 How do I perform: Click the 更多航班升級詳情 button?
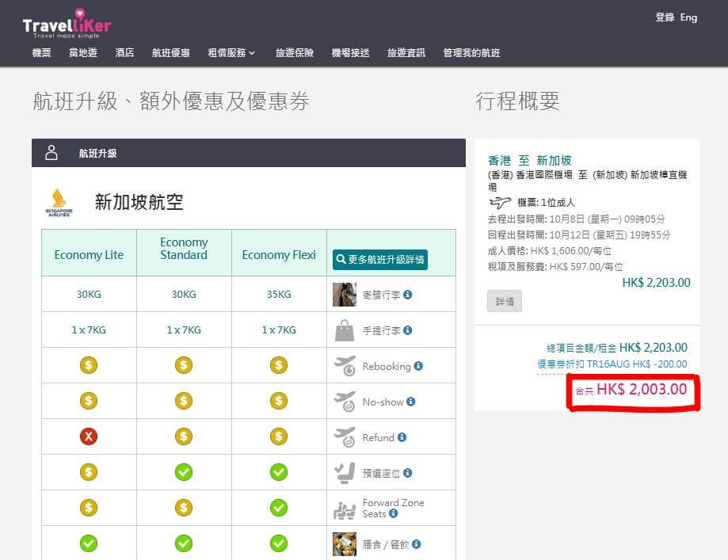click(380, 260)
